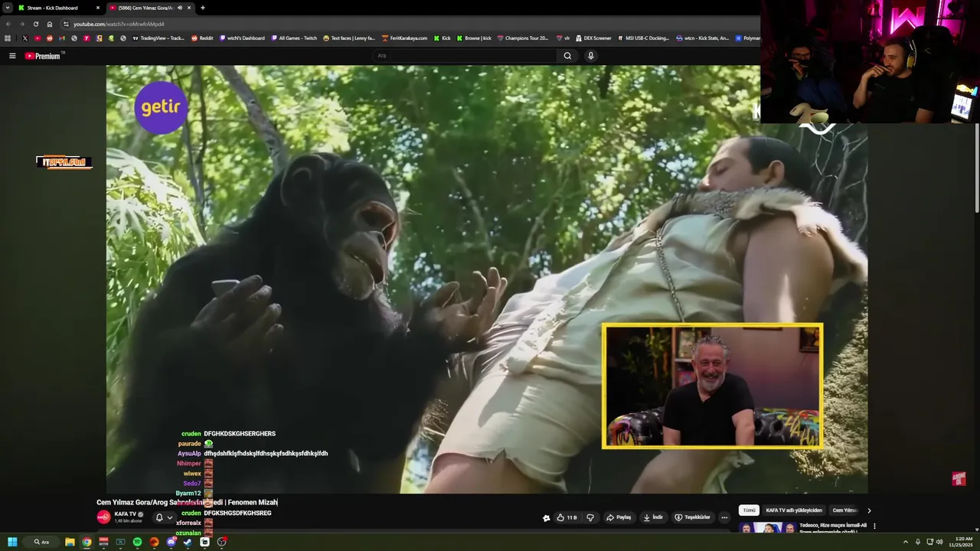Open the All Games - Twitch bookmark

(x=294, y=37)
